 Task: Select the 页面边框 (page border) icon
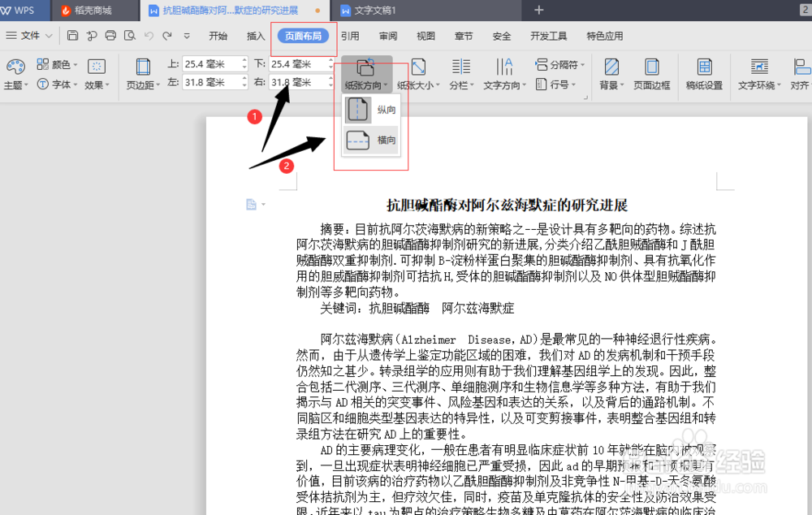(653, 71)
